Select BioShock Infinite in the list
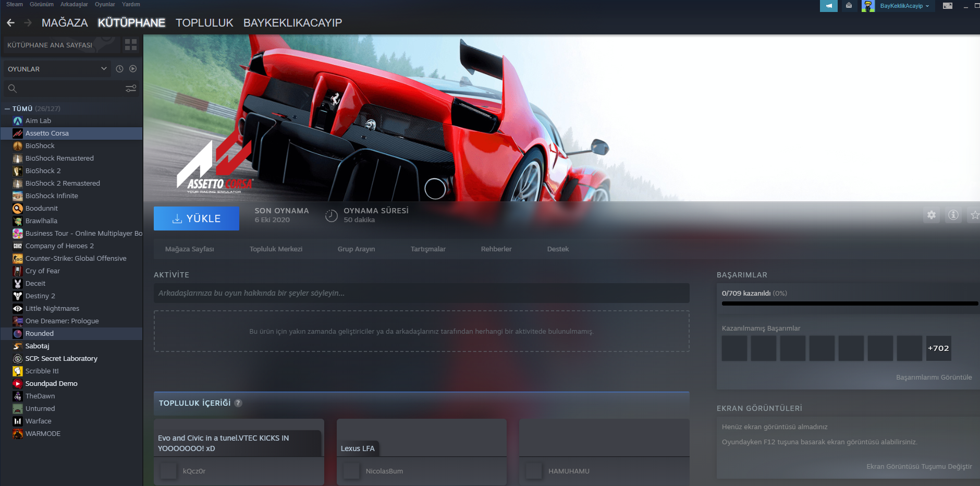The image size is (980, 486). pos(71,196)
